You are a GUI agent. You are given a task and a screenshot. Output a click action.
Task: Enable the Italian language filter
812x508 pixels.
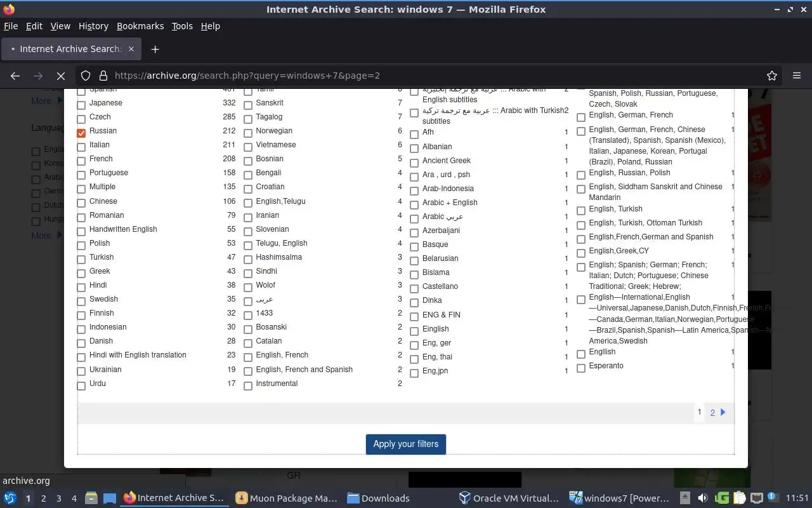[x=81, y=147]
